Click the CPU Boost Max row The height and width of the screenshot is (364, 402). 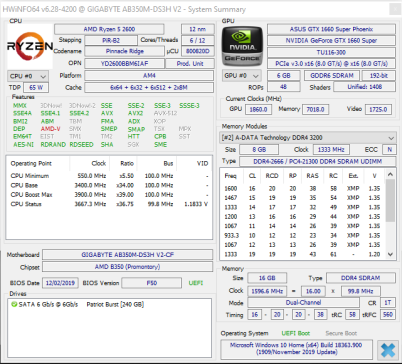click(x=109, y=195)
